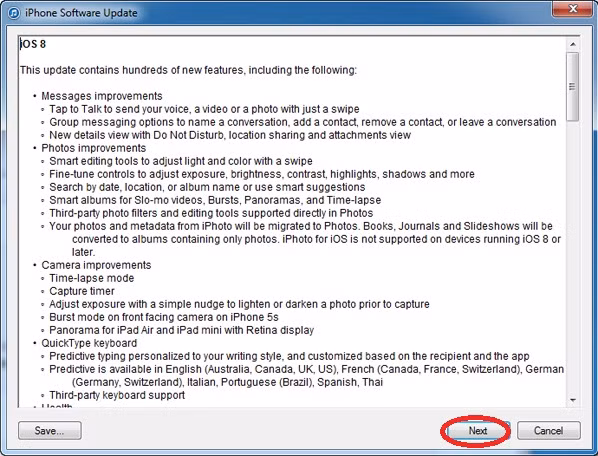Click 'New details view with Do Not Disturb' line

point(230,135)
